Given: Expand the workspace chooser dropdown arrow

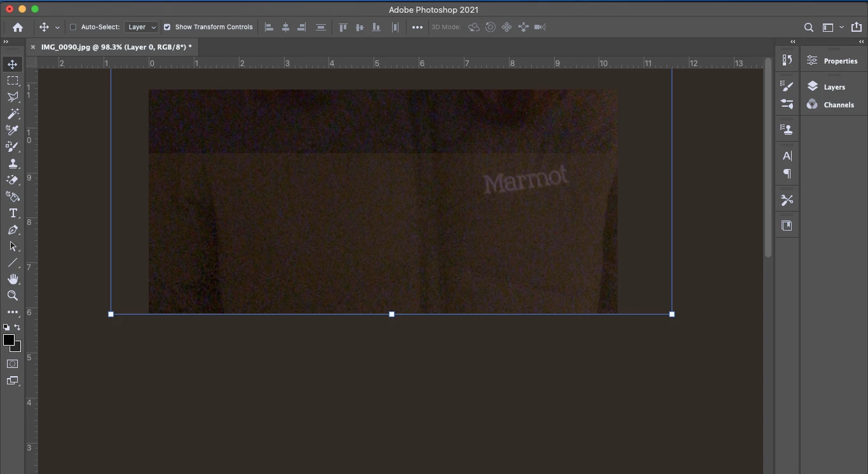Looking at the screenshot, I should (841, 27).
